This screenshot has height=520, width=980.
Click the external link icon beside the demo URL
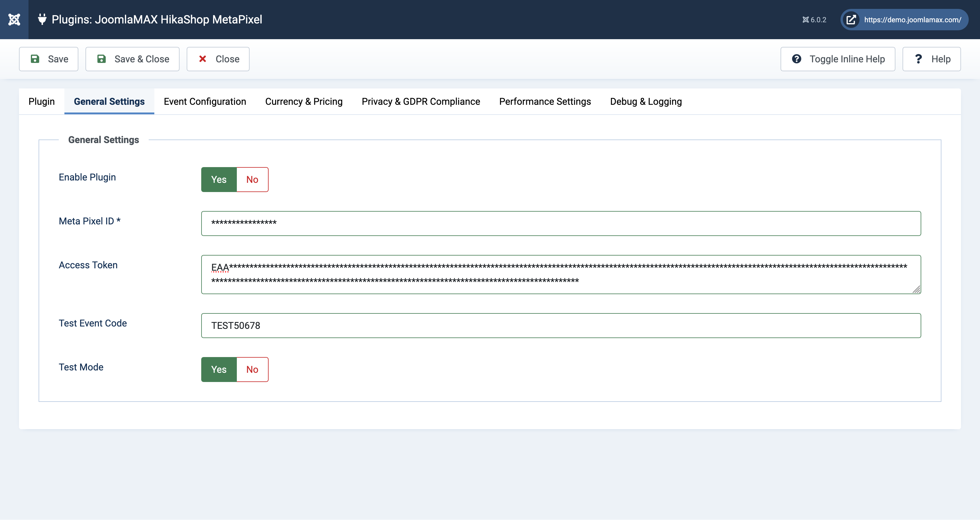[x=851, y=20]
